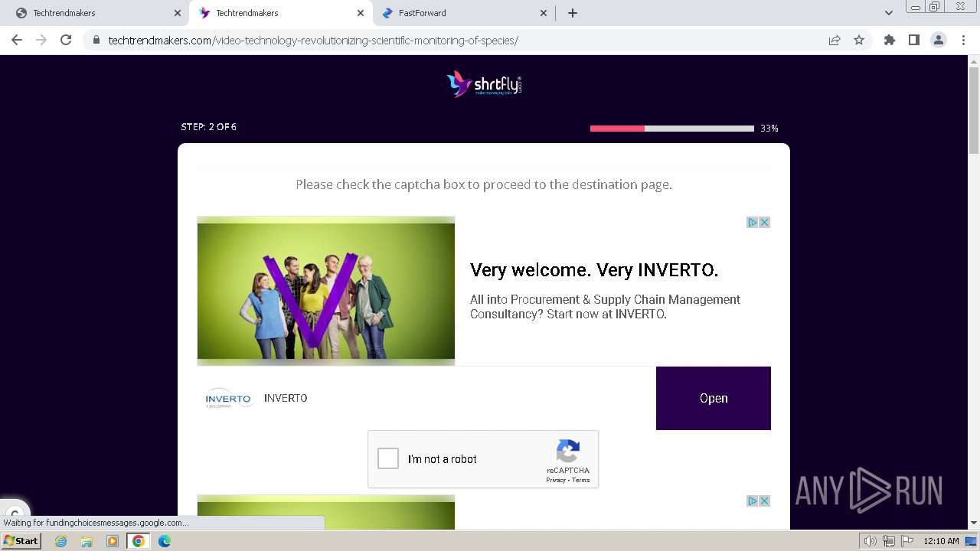
Task: Click the small INVERTO brand logo
Action: pyautogui.click(x=228, y=398)
